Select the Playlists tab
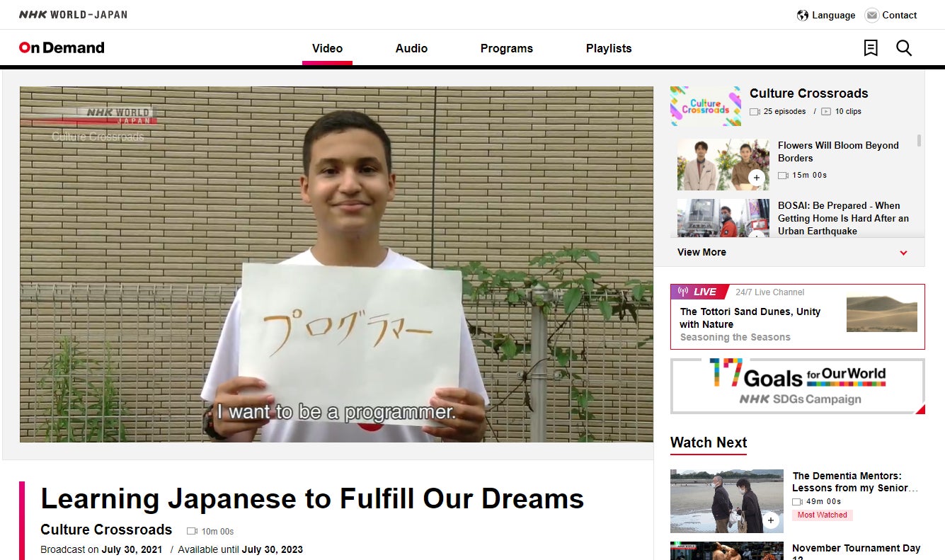 click(x=609, y=48)
